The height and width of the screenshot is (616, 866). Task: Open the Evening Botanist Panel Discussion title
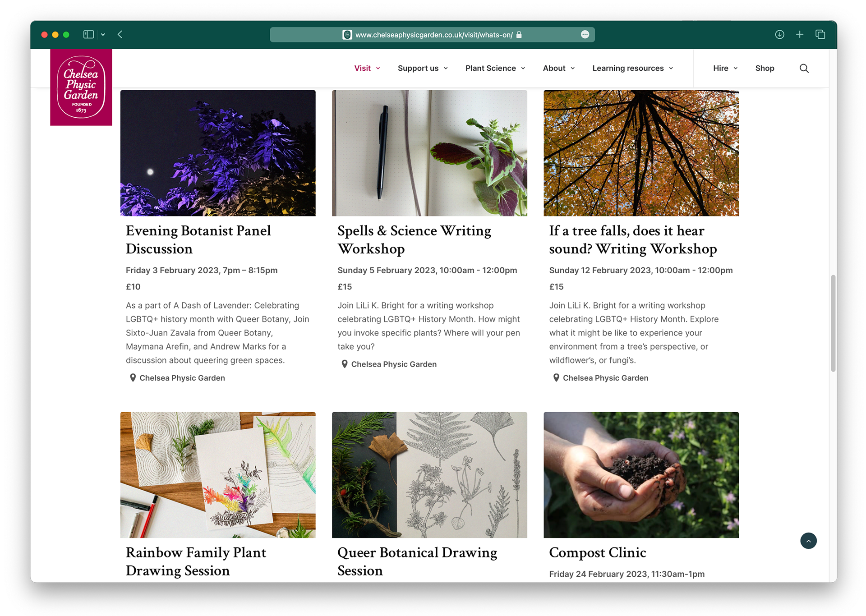coord(198,239)
